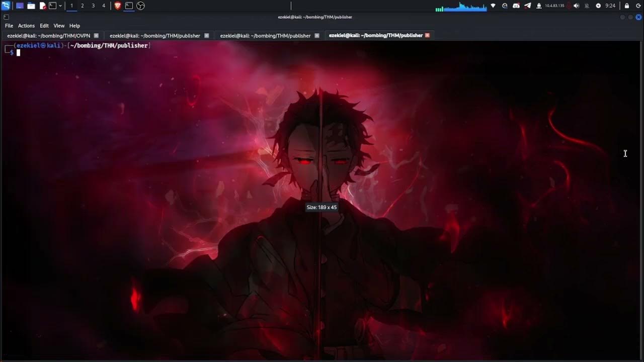Toggle the notifications bell icon
Image resolution: width=644 pixels, height=362 pixels.
(x=587, y=6)
